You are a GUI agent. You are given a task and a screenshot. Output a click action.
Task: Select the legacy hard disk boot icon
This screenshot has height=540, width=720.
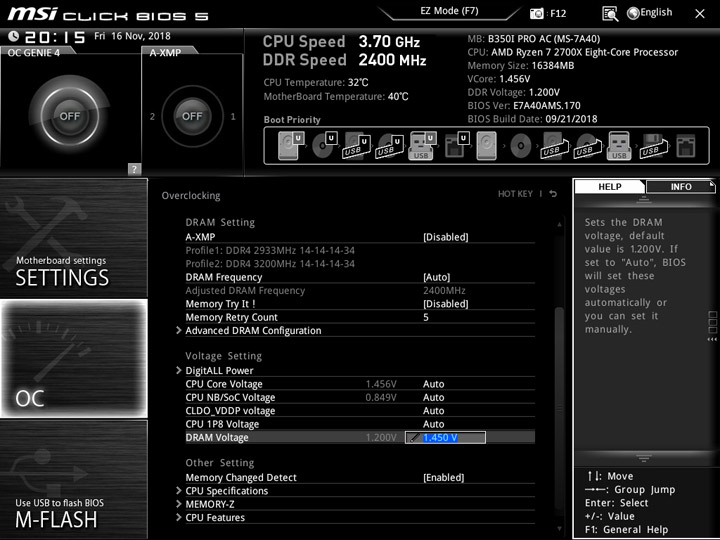[x=486, y=146]
